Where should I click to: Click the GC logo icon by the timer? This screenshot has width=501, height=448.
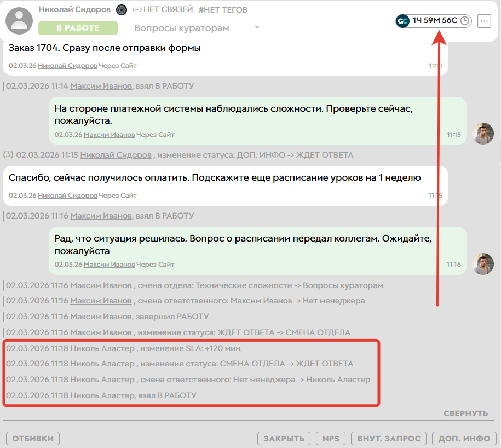(x=402, y=21)
